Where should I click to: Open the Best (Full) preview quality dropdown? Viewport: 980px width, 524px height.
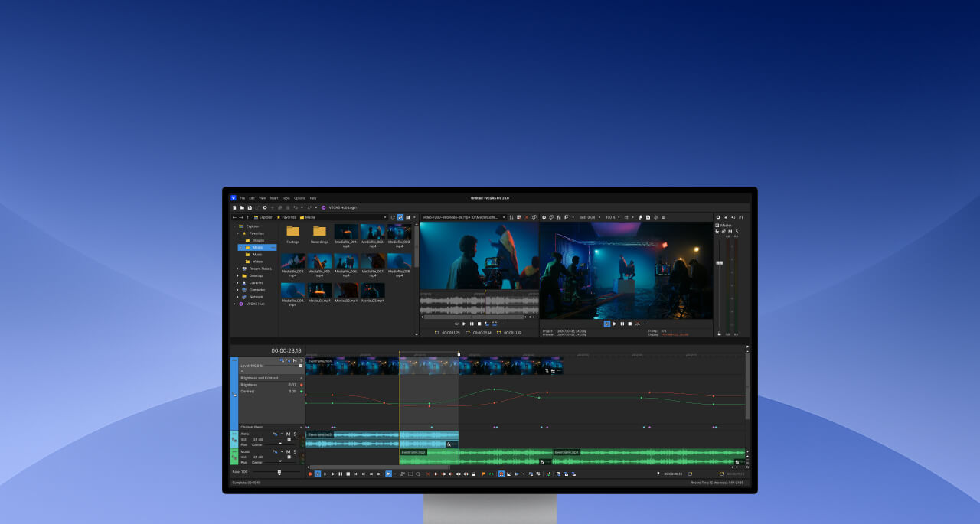(x=590, y=217)
